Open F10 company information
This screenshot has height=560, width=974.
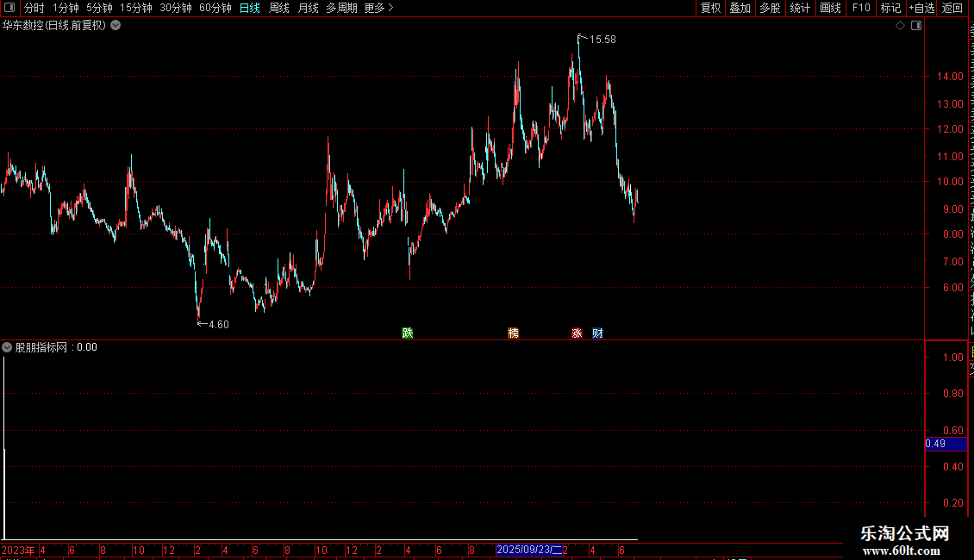(x=861, y=8)
